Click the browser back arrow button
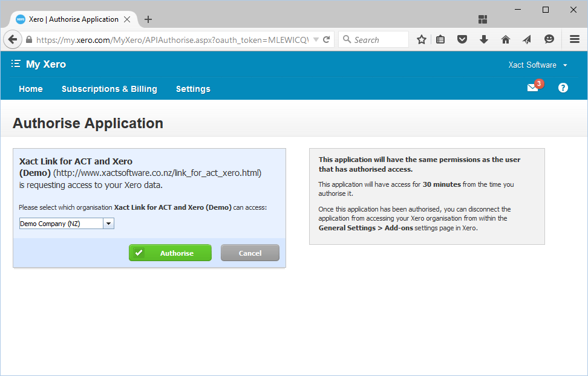Viewport: 588px width, 376px height. click(x=13, y=40)
